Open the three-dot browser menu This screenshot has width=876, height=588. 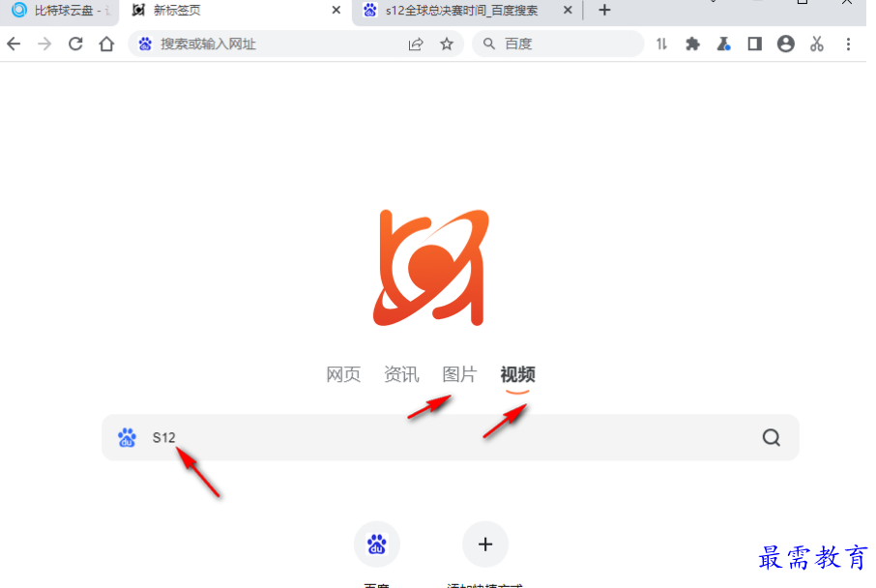click(x=848, y=44)
